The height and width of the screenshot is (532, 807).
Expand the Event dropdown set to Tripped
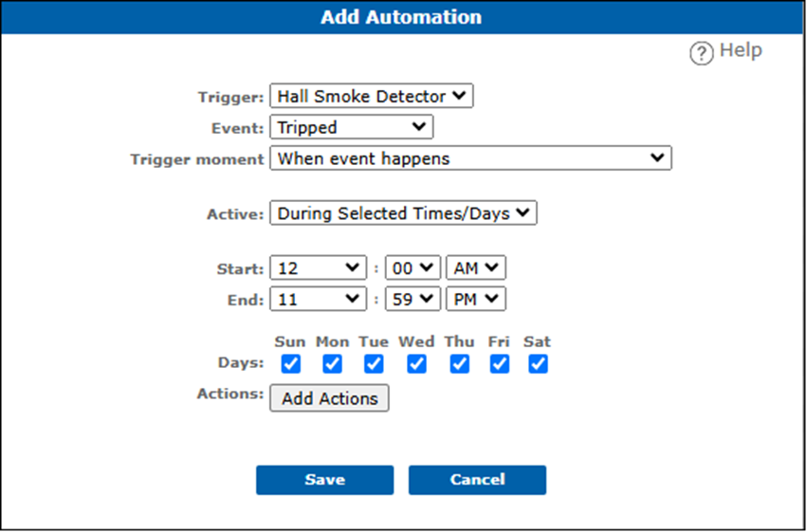click(x=352, y=127)
